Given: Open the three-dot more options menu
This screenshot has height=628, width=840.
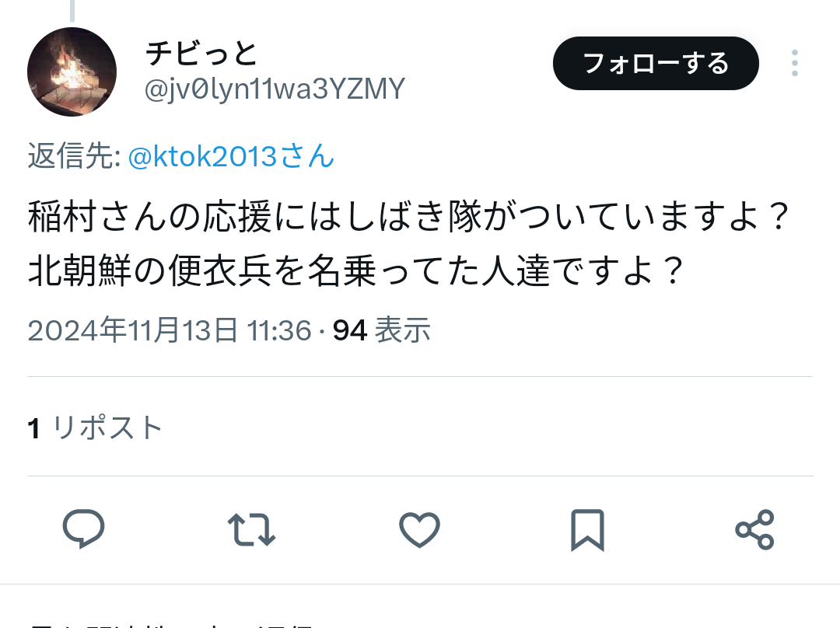Looking at the screenshot, I should click(794, 63).
